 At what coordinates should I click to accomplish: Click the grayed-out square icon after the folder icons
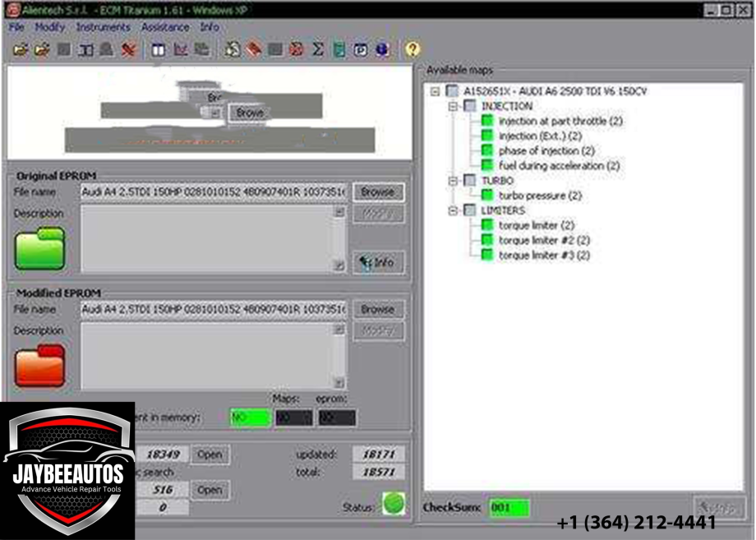[x=64, y=49]
